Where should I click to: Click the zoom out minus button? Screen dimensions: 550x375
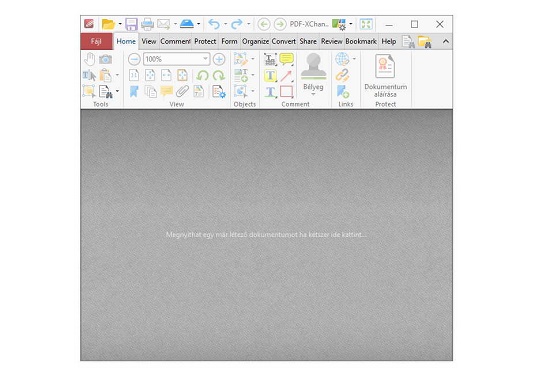click(x=134, y=59)
